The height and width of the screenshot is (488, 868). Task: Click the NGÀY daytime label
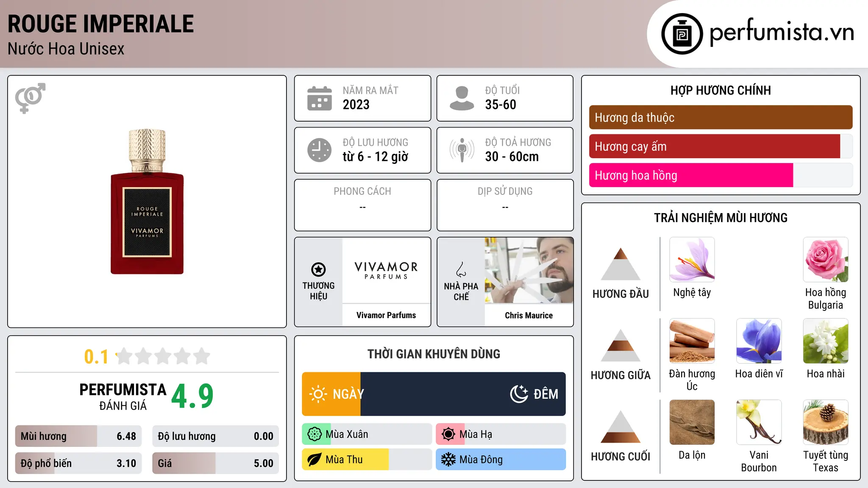click(348, 394)
